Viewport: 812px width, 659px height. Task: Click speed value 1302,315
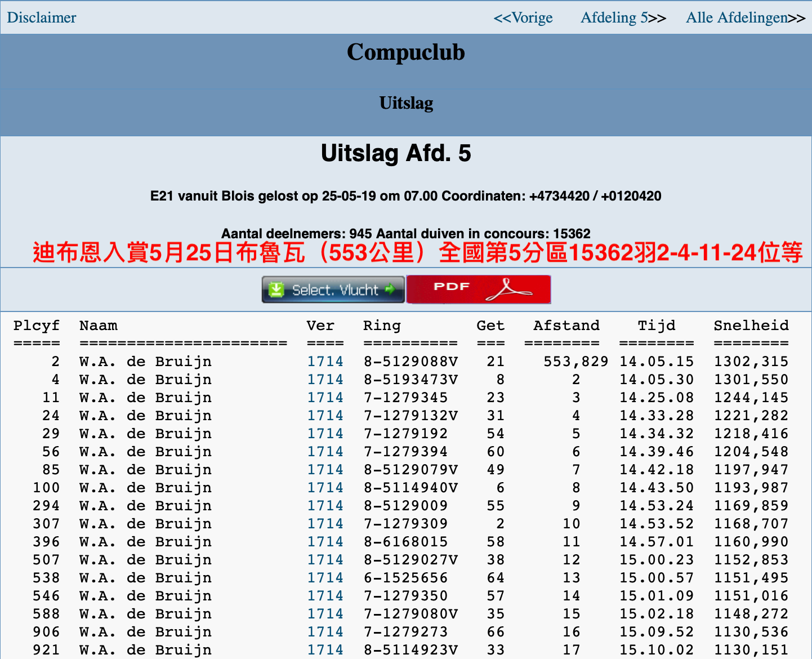pos(751,362)
